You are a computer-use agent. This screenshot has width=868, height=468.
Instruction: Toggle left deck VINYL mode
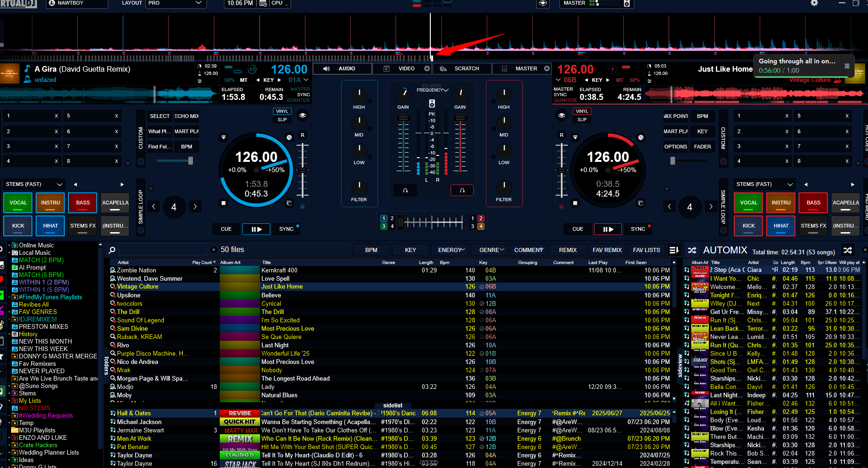pos(282,111)
